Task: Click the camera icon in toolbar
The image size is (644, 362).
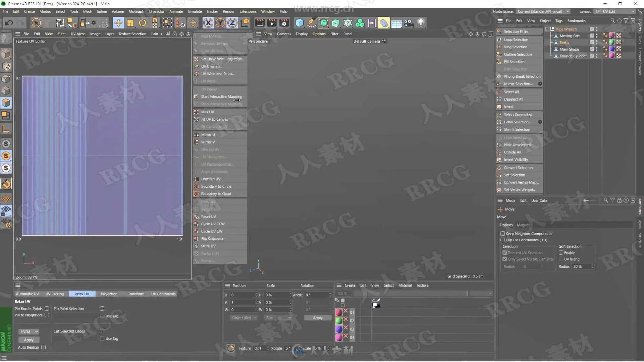Action: [x=408, y=23]
